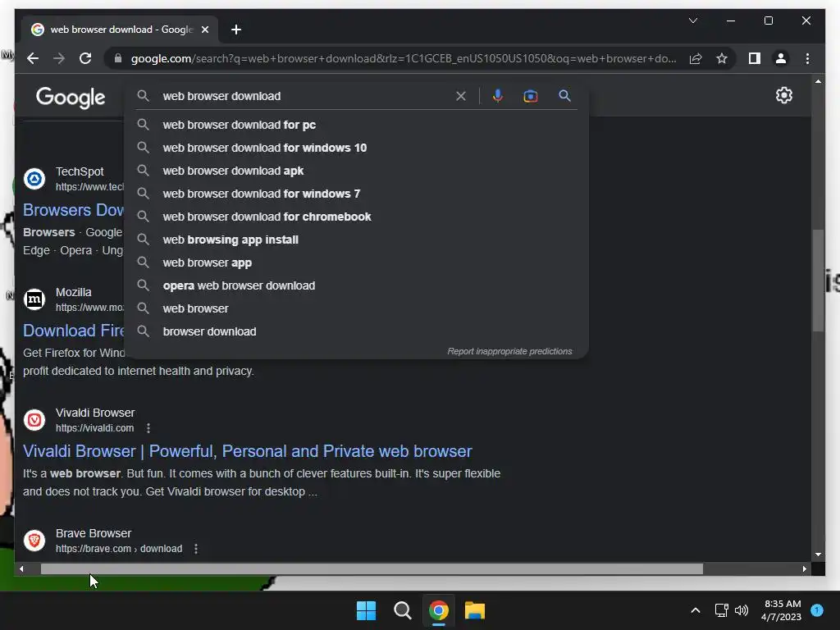Select the 'web browser app' suggestion

[x=356, y=263]
